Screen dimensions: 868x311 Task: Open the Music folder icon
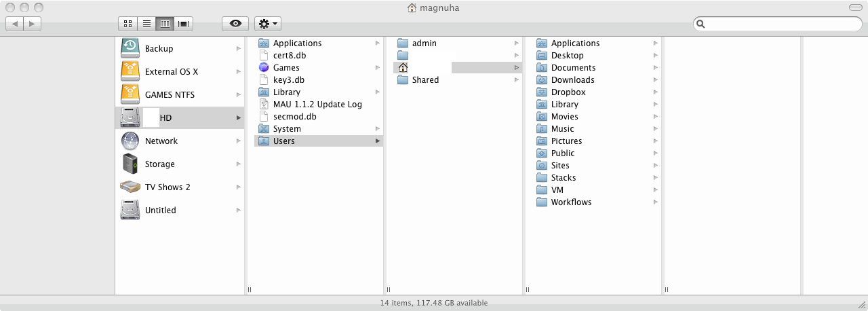pos(542,128)
